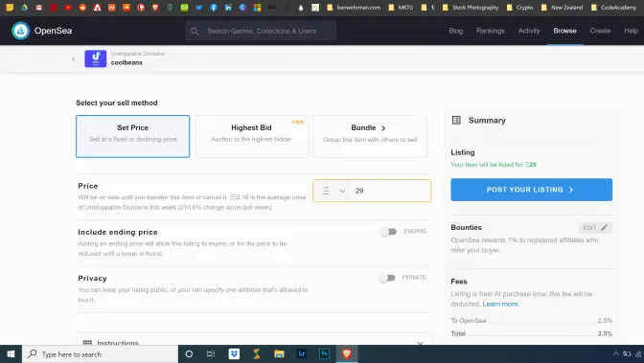
Task: Open the Stock Photography bookmark folder
Action: [x=471, y=8]
